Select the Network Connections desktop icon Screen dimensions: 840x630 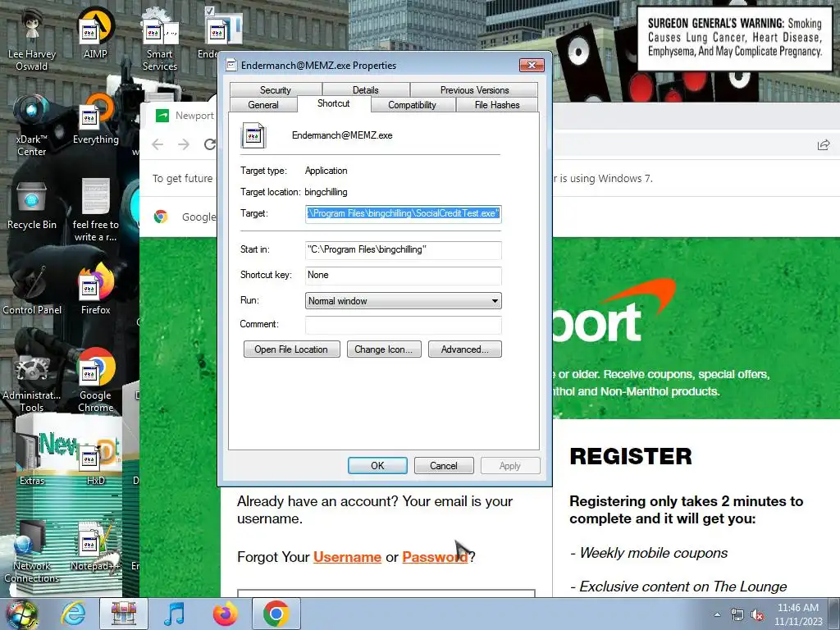coord(32,552)
